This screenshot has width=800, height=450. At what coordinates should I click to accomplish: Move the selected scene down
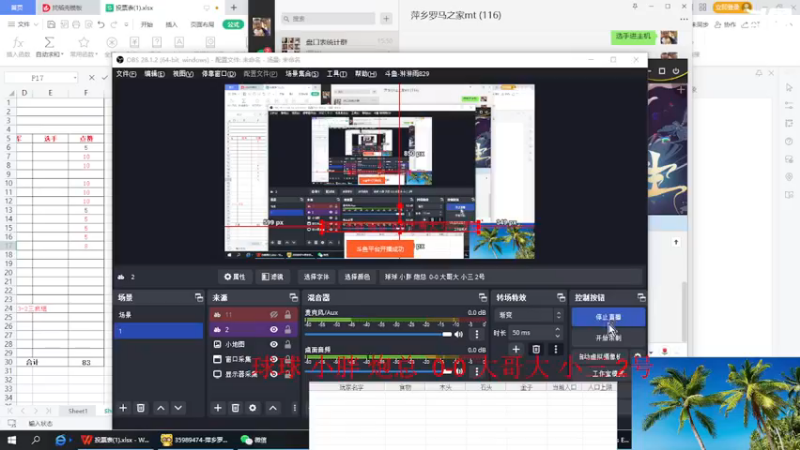tap(178, 408)
